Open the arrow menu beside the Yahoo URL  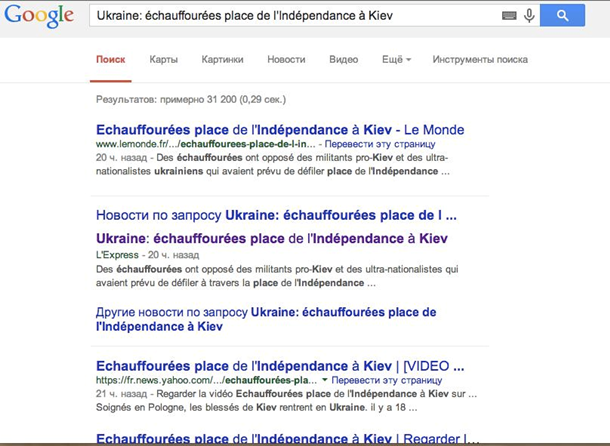coord(325,381)
